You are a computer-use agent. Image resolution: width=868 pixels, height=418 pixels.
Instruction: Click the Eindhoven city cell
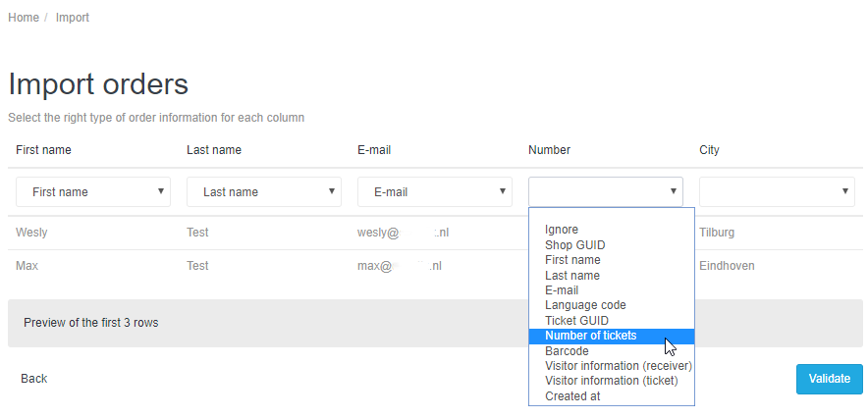[727, 266]
